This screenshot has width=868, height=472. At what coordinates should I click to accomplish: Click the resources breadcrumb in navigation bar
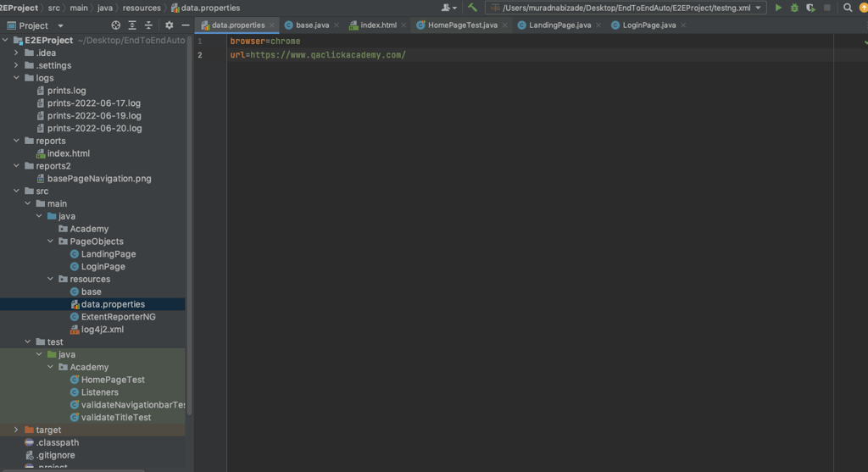[142, 8]
